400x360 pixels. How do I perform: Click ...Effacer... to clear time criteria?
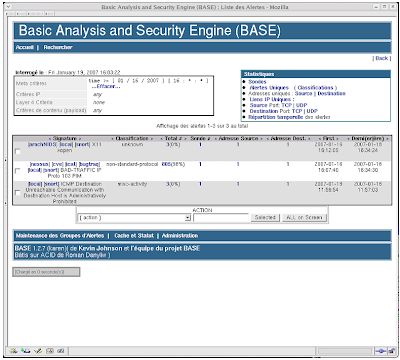point(106,86)
